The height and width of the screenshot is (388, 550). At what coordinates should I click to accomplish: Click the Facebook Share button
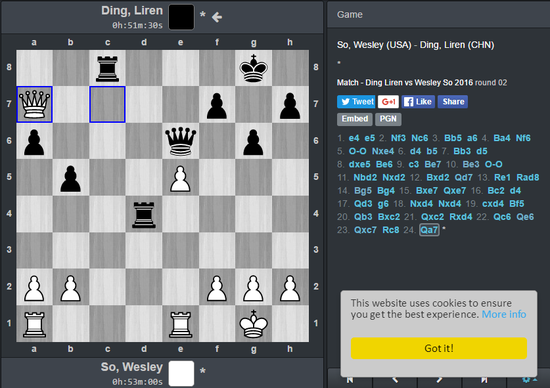tap(453, 102)
